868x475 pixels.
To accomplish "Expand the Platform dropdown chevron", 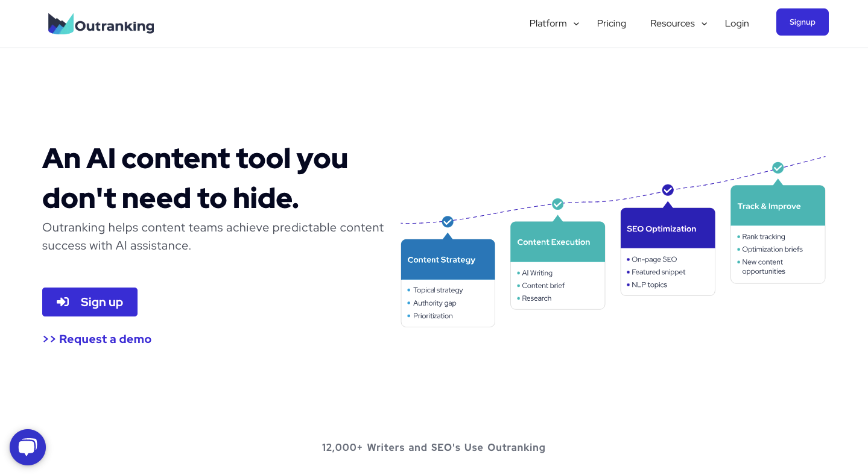I will click(576, 24).
